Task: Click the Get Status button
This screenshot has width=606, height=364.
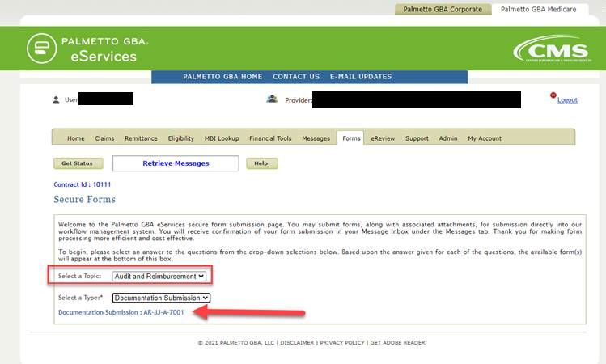Action: click(78, 163)
